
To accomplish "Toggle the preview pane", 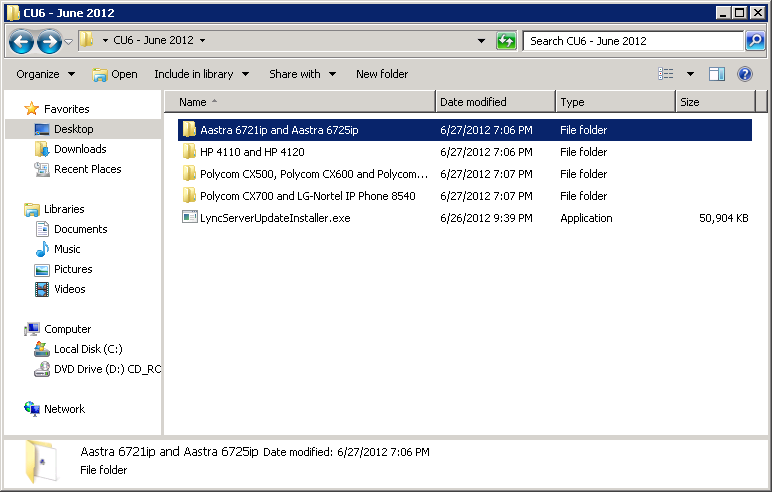I will pyautogui.click(x=717, y=74).
